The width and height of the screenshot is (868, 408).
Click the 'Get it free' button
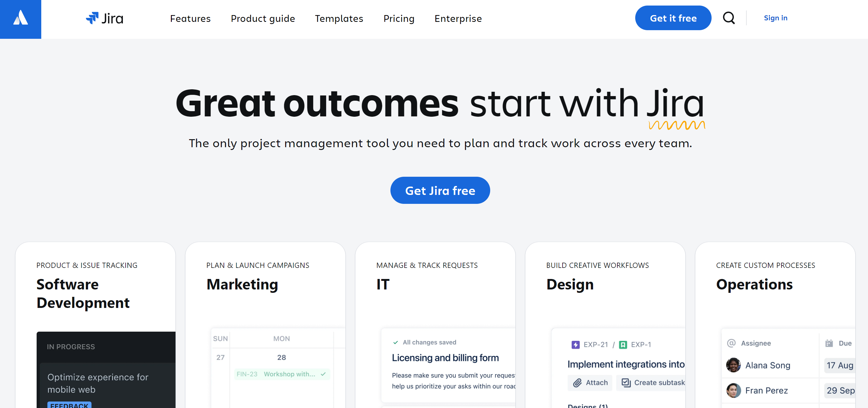coord(672,18)
